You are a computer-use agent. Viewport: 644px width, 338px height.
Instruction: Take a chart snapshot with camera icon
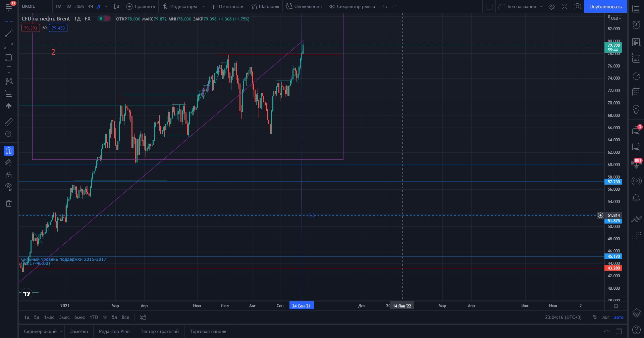[577, 6]
